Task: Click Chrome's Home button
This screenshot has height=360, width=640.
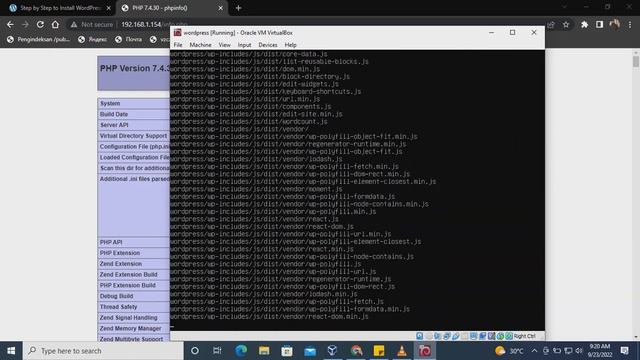Action: tap(55, 24)
